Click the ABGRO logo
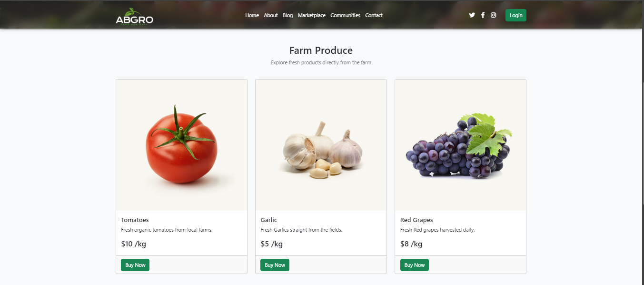The height and width of the screenshot is (285, 644). (134, 17)
